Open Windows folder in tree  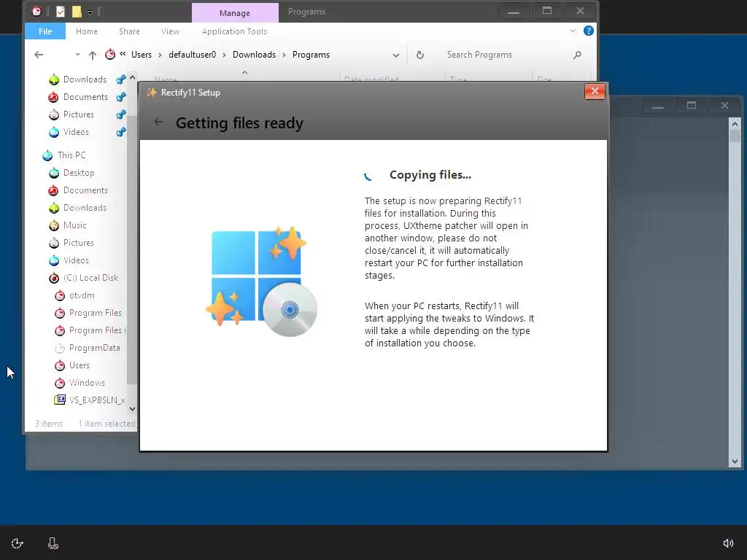click(87, 383)
